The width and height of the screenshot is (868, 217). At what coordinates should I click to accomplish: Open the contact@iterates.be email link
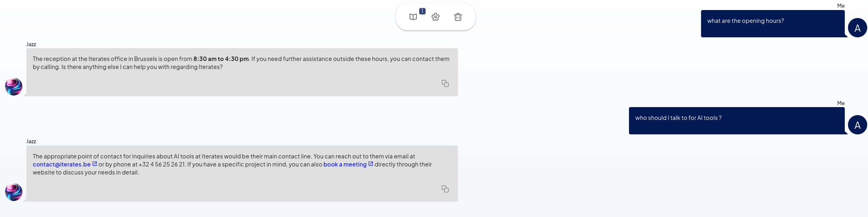(x=62, y=164)
